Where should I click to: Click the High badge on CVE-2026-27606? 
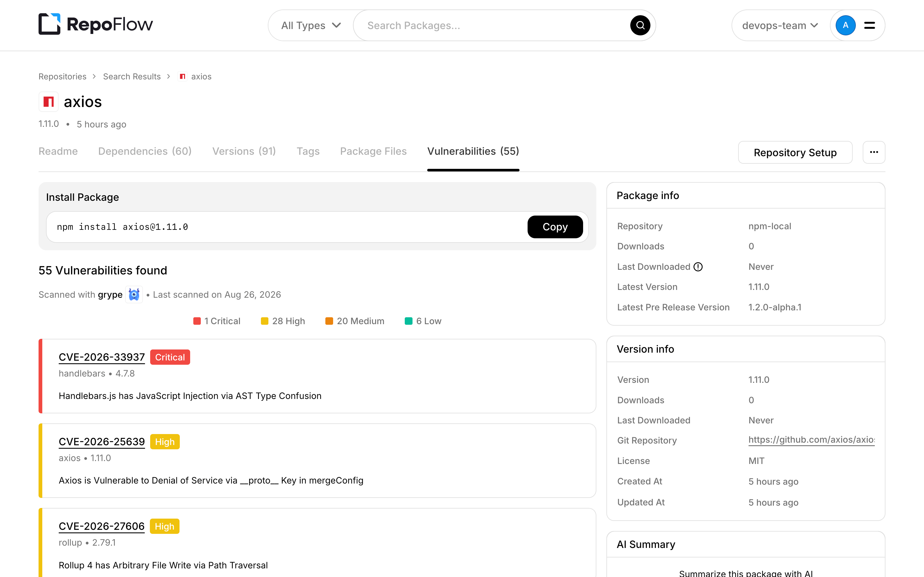(164, 526)
